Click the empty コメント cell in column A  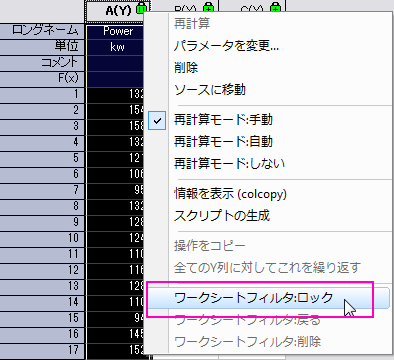pos(115,62)
